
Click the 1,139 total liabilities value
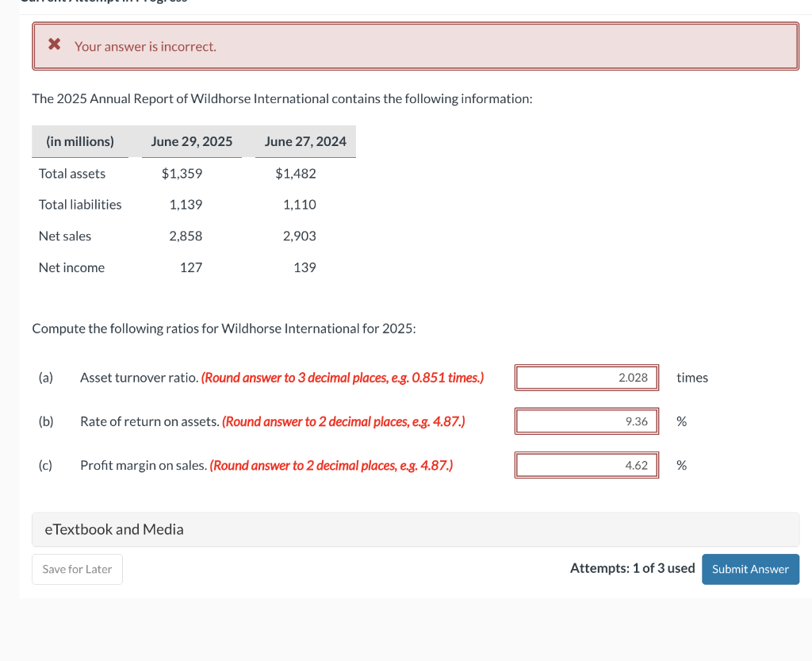click(x=186, y=205)
